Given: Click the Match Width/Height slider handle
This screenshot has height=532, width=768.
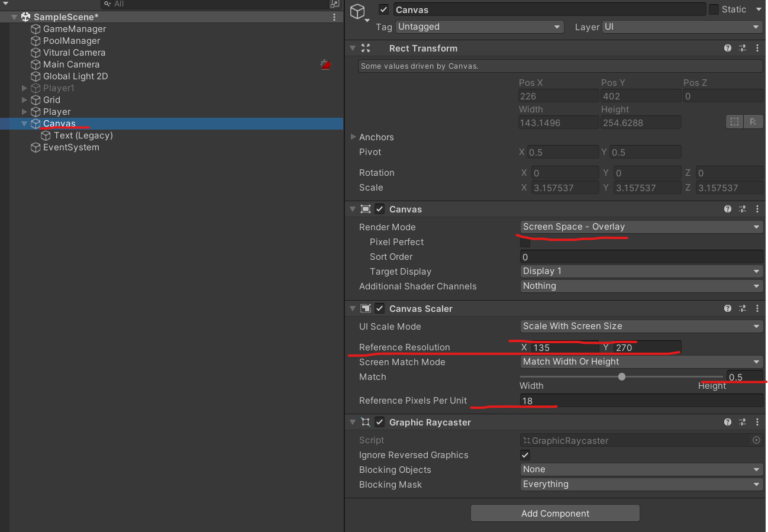Looking at the screenshot, I should [x=621, y=377].
